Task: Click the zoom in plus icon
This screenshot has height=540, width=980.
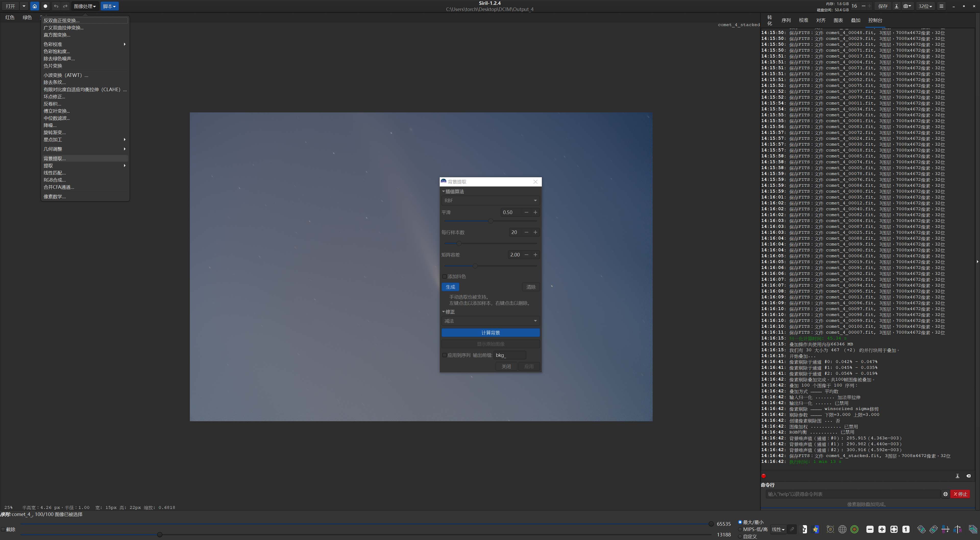Action: [882, 529]
